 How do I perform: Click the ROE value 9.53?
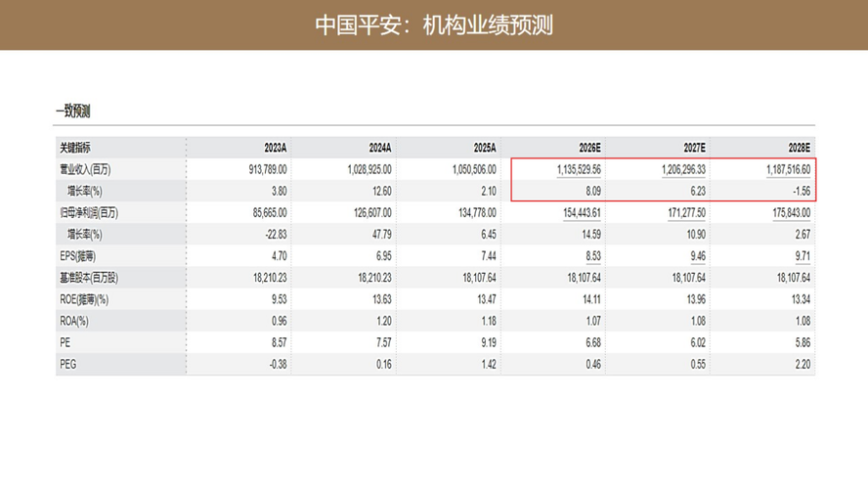tap(280, 299)
